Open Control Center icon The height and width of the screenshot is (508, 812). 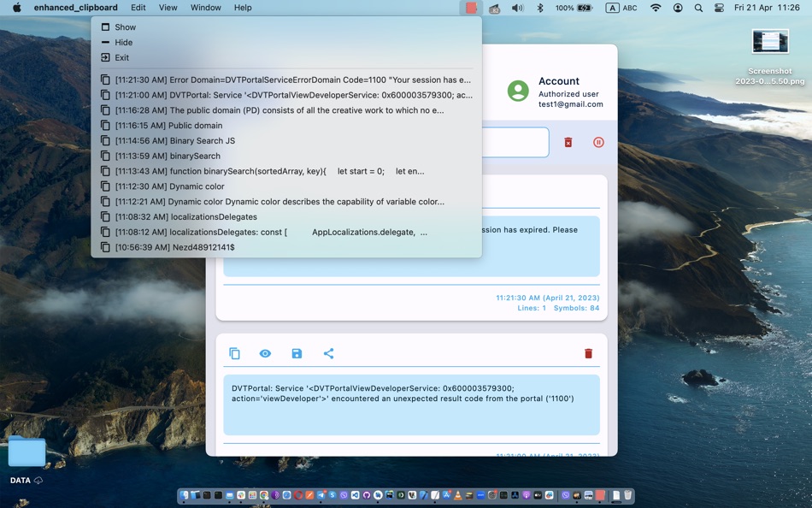pos(719,8)
